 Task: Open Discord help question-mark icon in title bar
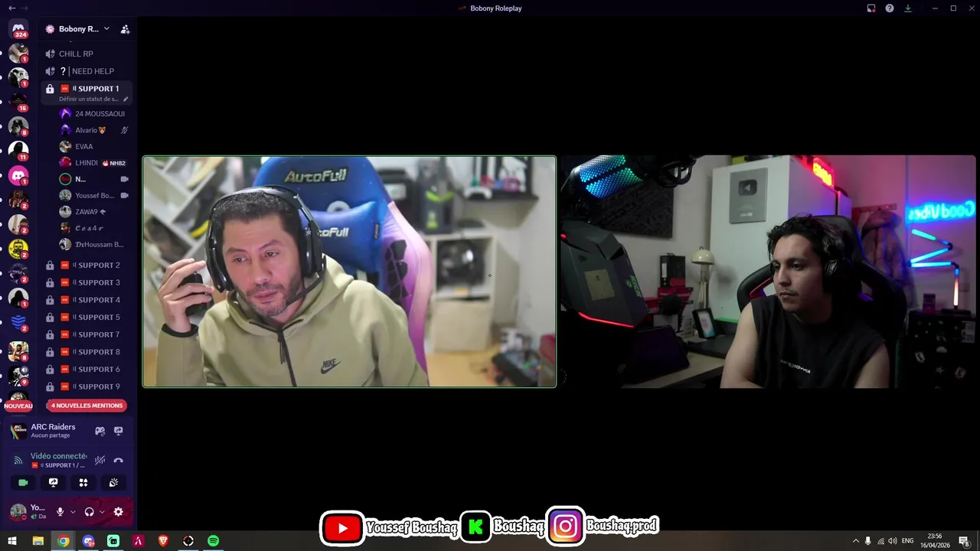pyautogui.click(x=890, y=8)
